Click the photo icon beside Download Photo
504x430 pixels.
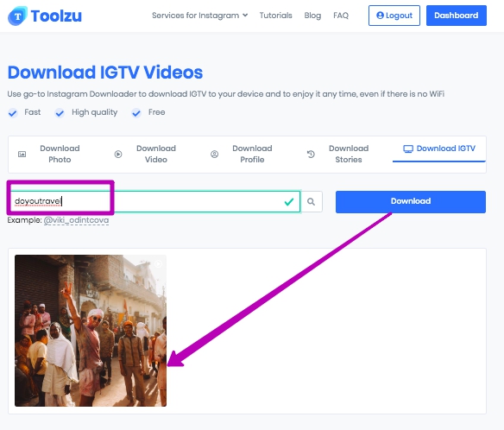coord(22,154)
